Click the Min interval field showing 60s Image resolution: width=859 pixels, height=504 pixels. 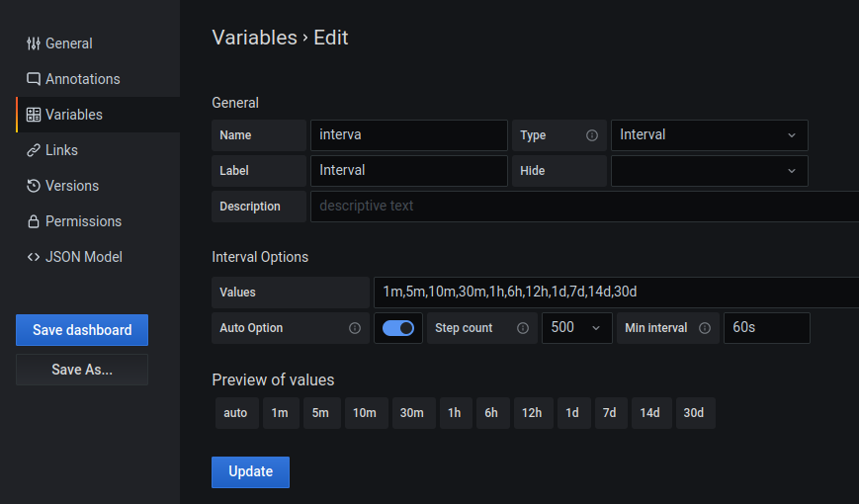pyautogui.click(x=766, y=328)
